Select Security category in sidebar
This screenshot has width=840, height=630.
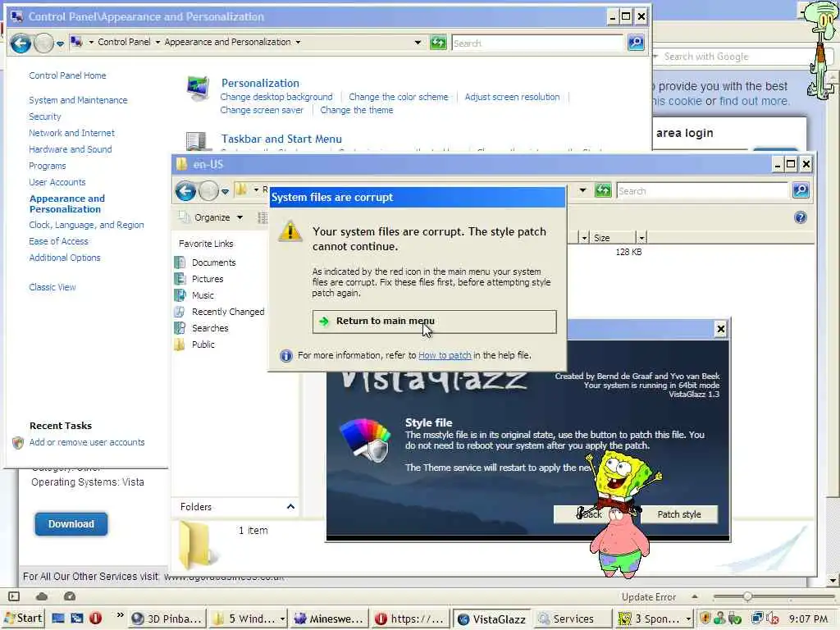tap(45, 116)
